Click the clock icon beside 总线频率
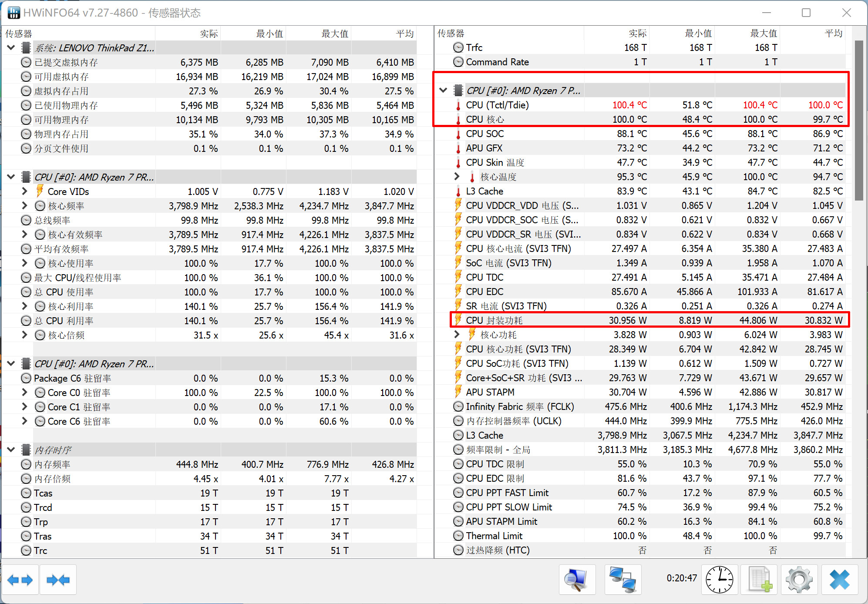The width and height of the screenshot is (868, 604). pos(26,220)
